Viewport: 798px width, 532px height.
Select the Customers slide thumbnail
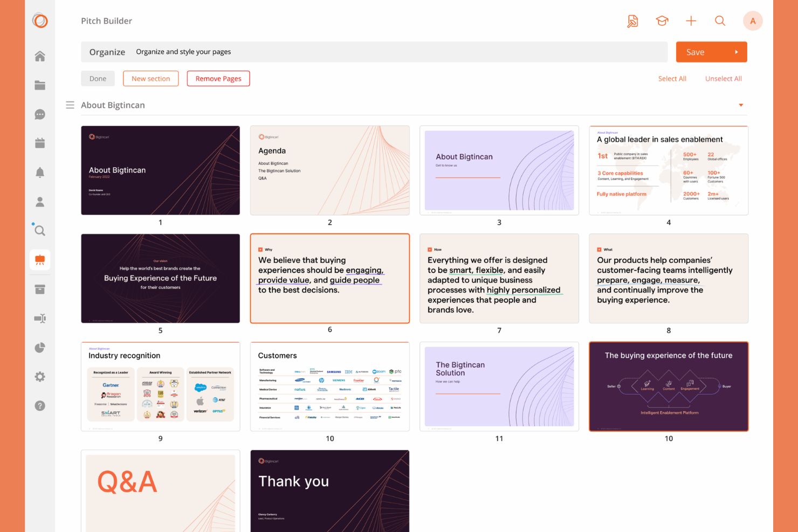(x=330, y=386)
